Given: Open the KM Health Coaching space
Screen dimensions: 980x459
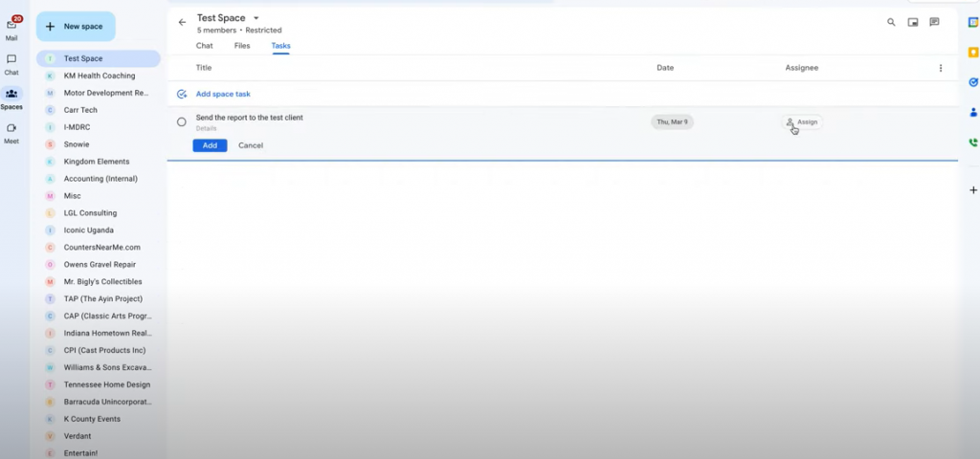Looking at the screenshot, I should [99, 76].
